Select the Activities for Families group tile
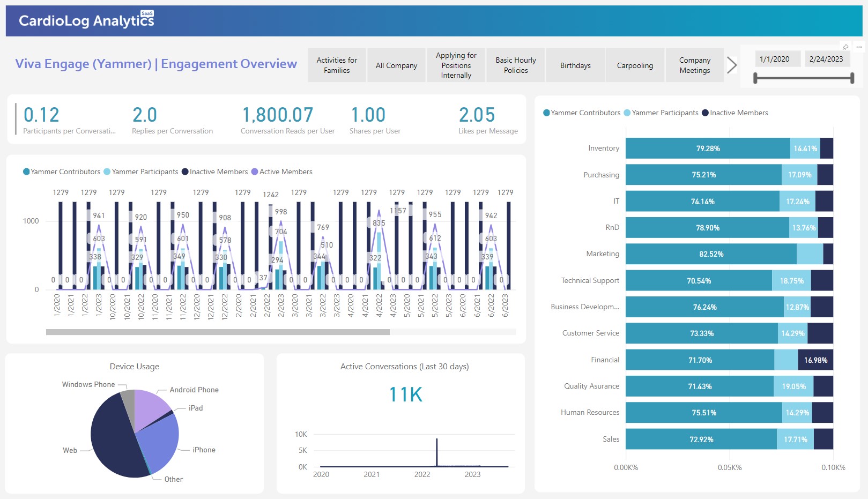 click(337, 65)
